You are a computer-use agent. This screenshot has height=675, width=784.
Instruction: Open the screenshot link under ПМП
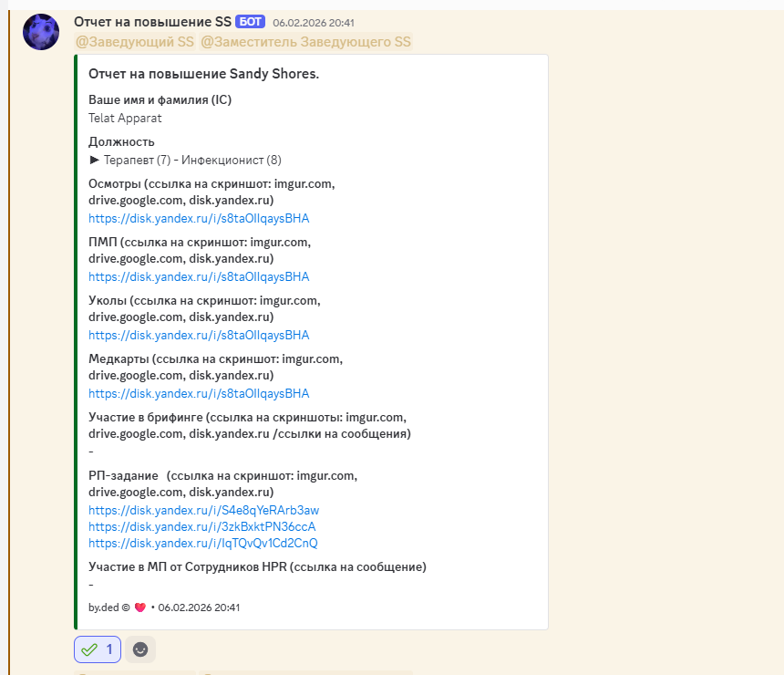[200, 276]
